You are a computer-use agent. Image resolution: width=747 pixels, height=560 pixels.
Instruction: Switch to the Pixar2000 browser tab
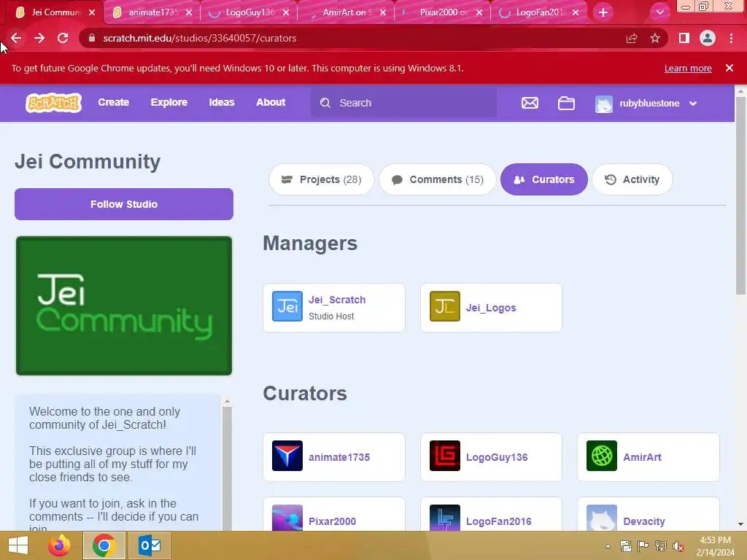[x=443, y=12]
